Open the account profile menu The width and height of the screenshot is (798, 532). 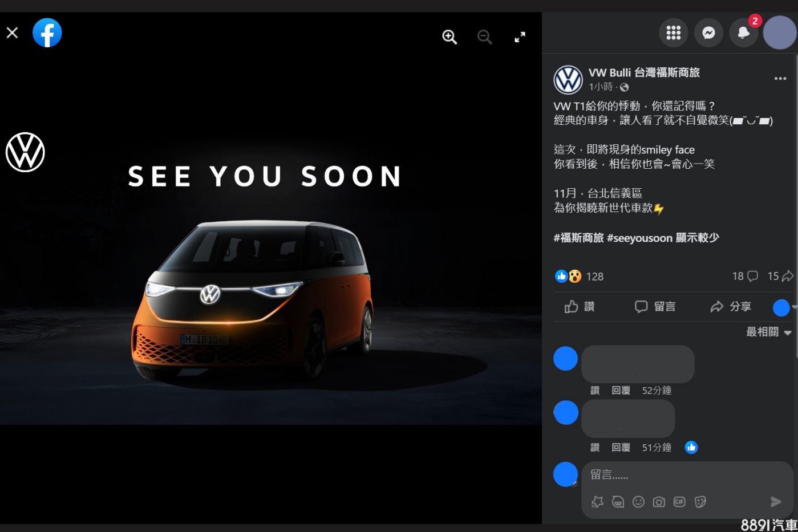(x=780, y=33)
